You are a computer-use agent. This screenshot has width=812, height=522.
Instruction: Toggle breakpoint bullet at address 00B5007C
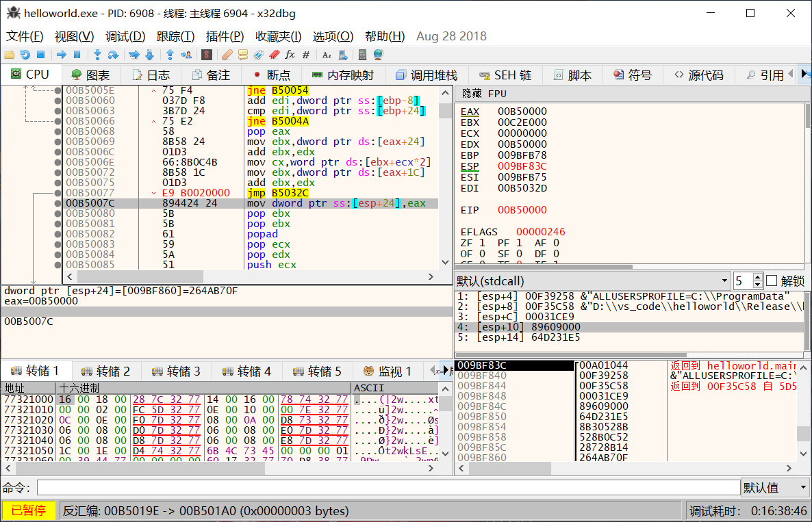point(58,203)
